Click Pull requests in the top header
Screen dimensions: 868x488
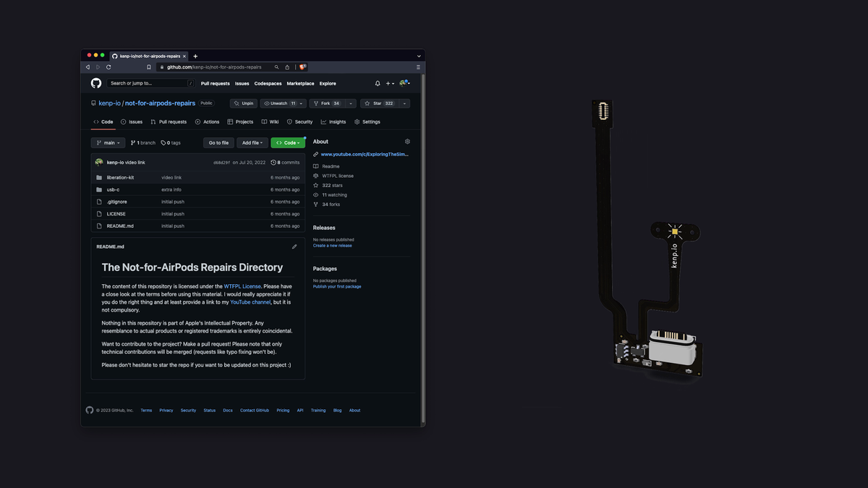(216, 83)
